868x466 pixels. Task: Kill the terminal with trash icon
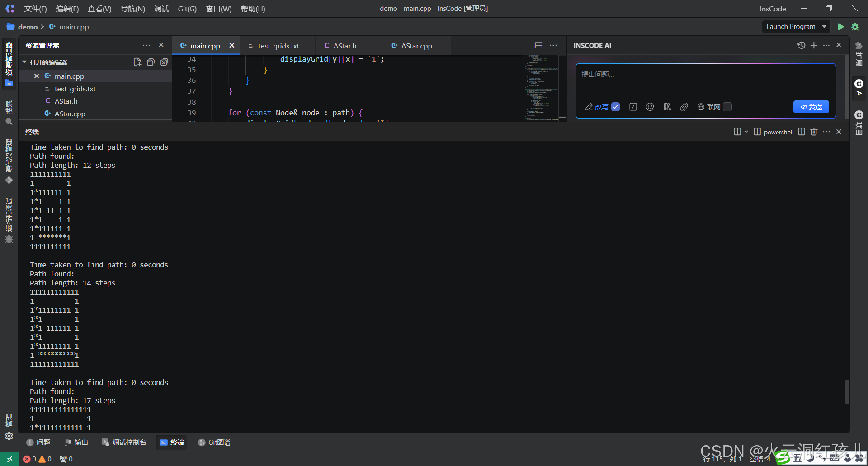pyautogui.click(x=814, y=132)
